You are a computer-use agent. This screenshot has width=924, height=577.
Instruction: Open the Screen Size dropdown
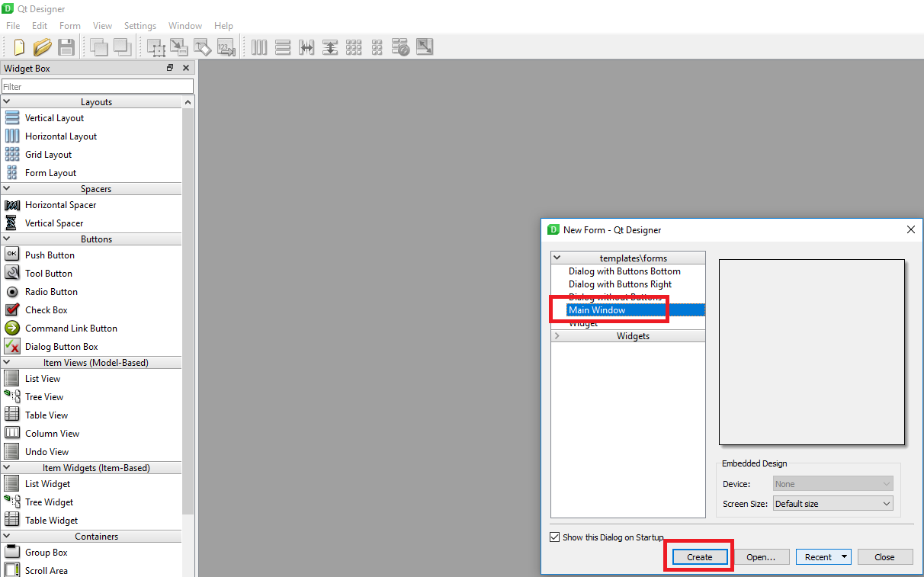(833, 504)
